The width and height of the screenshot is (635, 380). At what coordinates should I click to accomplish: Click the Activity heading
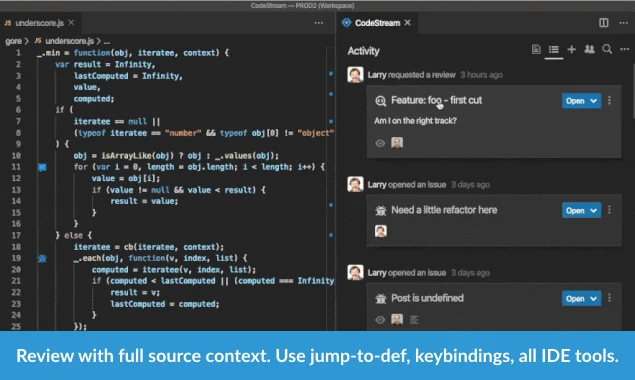[x=363, y=51]
